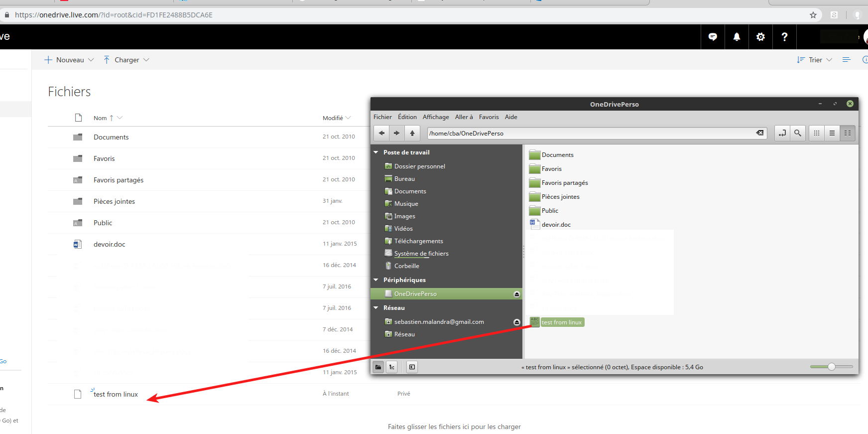Open the Documents folder in OneDrive web
868x434 pixels.
(x=111, y=137)
